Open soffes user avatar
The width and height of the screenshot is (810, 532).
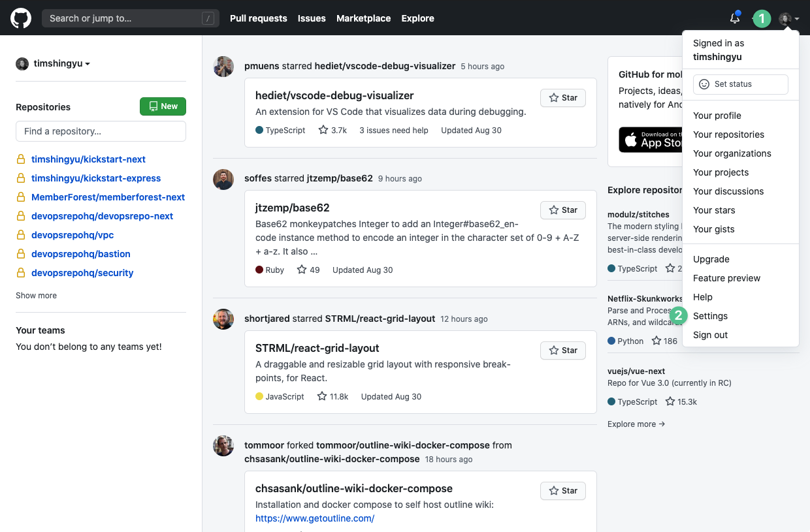coord(223,179)
